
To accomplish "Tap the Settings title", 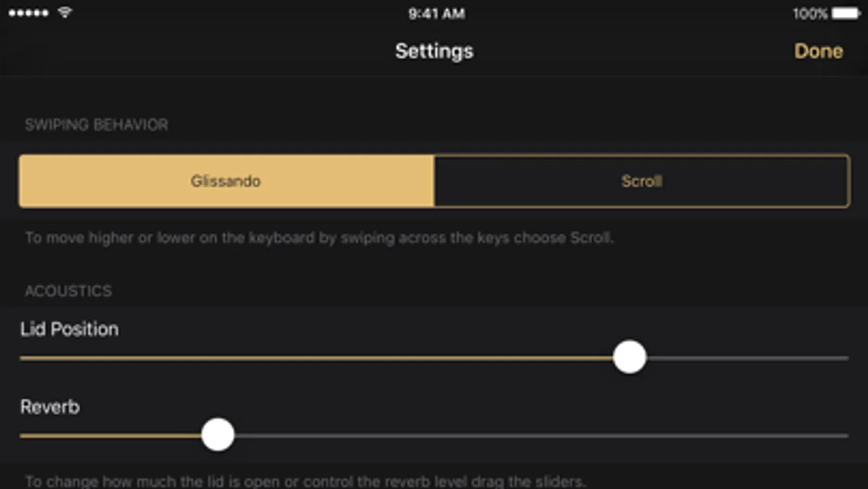I will (x=434, y=51).
